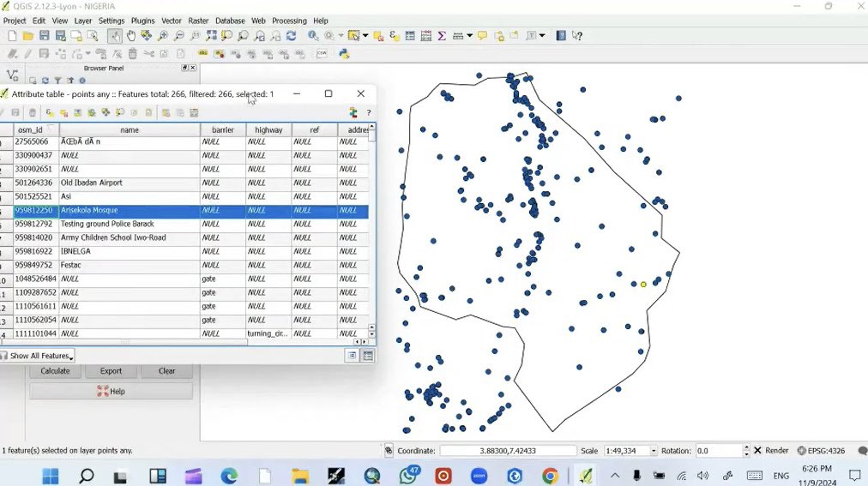Image resolution: width=868 pixels, height=486 pixels.
Task: Click the name column header
Action: coord(130,130)
